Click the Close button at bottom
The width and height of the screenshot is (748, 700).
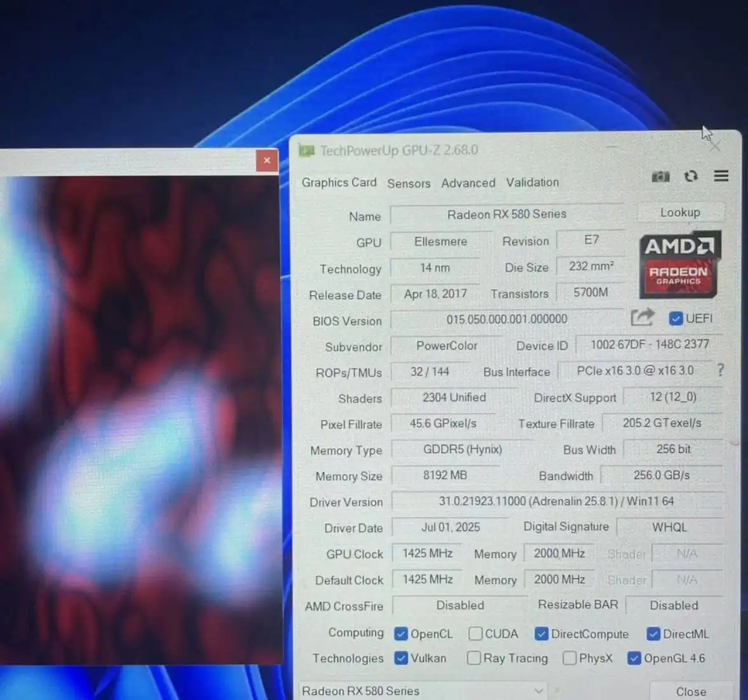pos(691,691)
